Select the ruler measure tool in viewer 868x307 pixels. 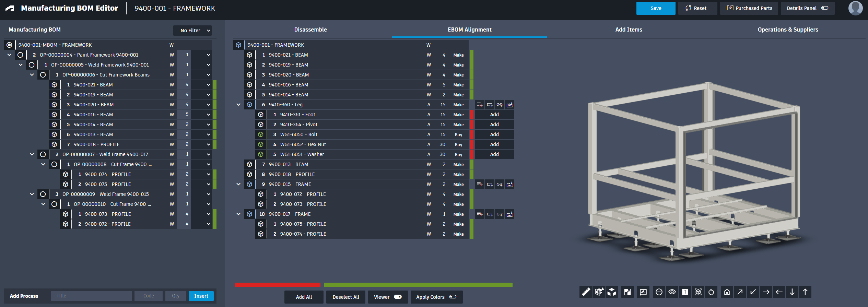pos(586,292)
